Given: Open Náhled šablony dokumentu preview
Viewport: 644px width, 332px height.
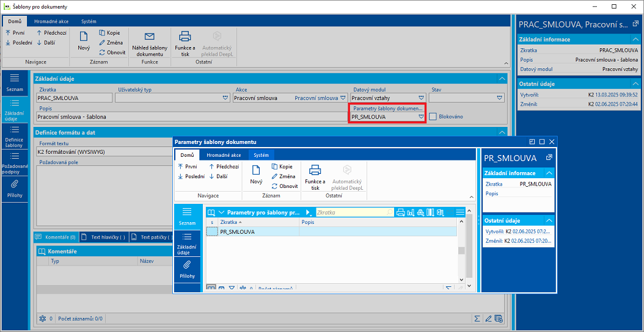Looking at the screenshot, I should (149, 44).
